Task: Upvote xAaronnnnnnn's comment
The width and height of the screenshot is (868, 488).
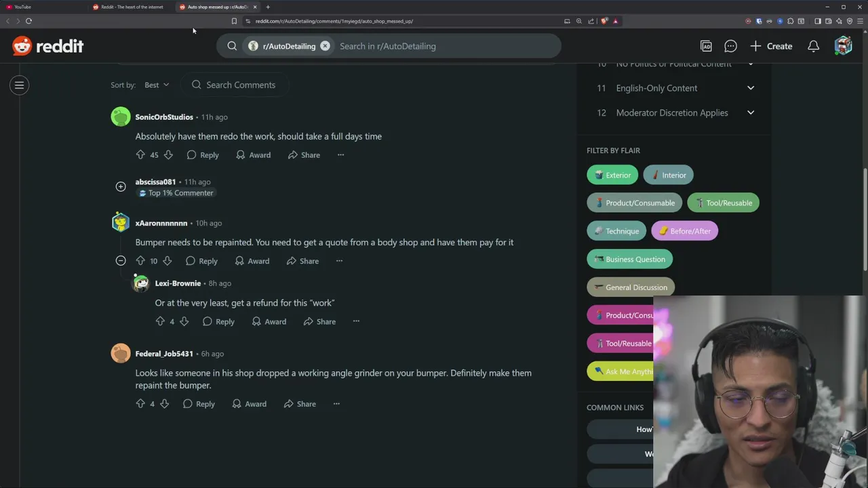Action: [140, 261]
